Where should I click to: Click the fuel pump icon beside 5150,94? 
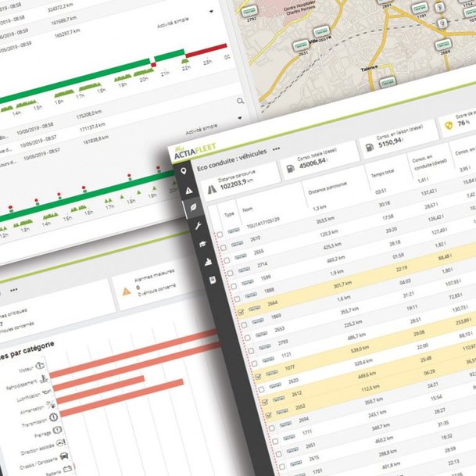pos(370,148)
